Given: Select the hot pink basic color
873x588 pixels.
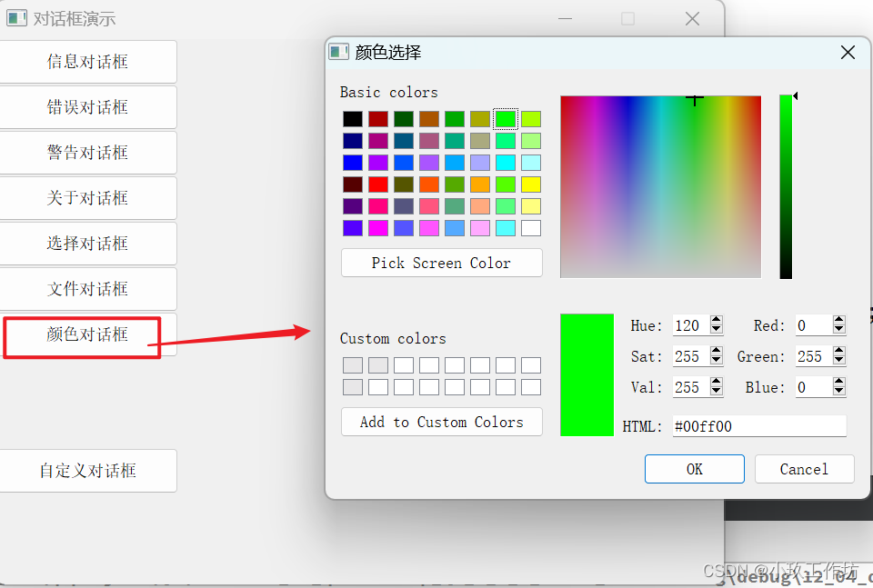Looking at the screenshot, I should (378, 206).
